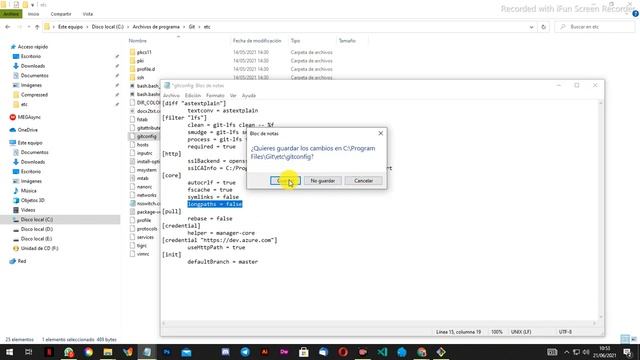640x360 pixels.
Task: Click Git in the address breadcrumb
Action: tap(192, 27)
